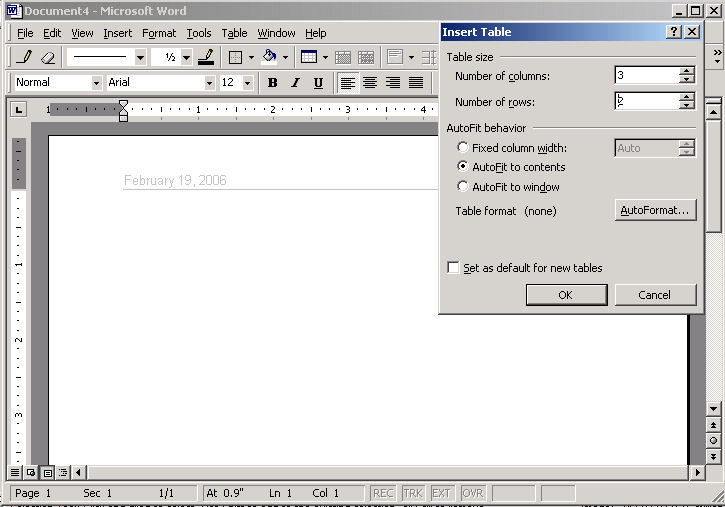This screenshot has height=507, width=725.
Task: Toggle Italic formatting
Action: click(x=295, y=83)
